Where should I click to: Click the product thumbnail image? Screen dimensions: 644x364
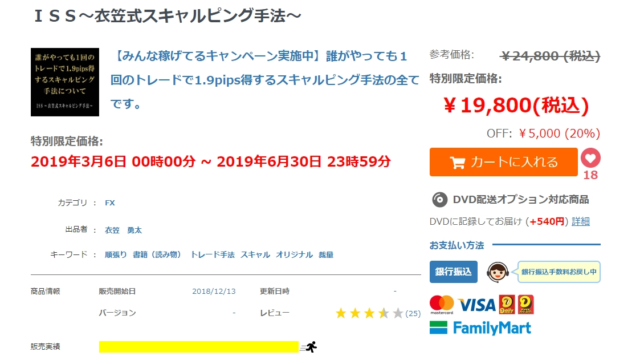[65, 82]
